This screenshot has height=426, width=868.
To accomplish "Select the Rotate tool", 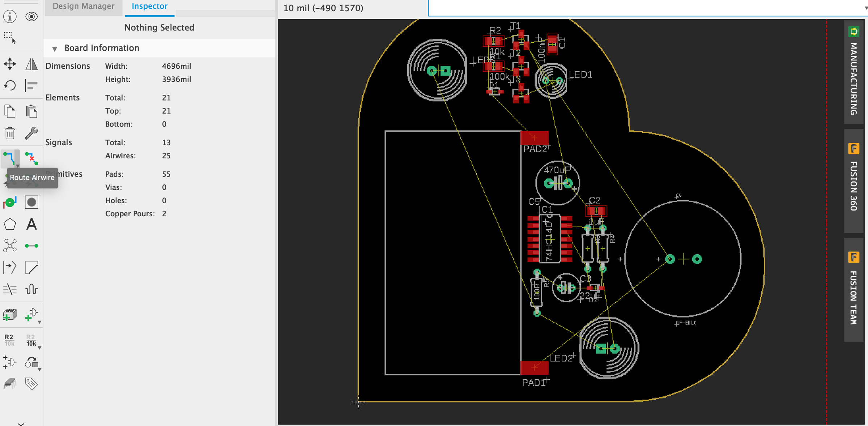I will 10,86.
